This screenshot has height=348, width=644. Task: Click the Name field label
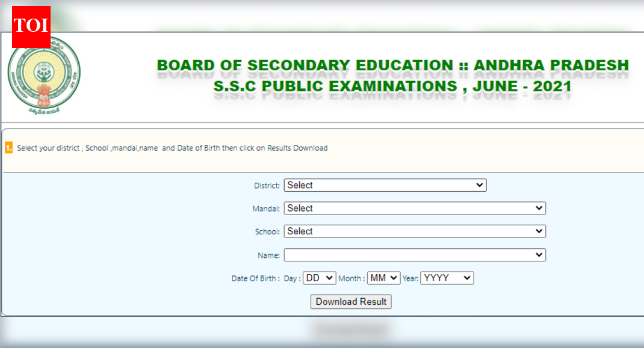click(268, 255)
